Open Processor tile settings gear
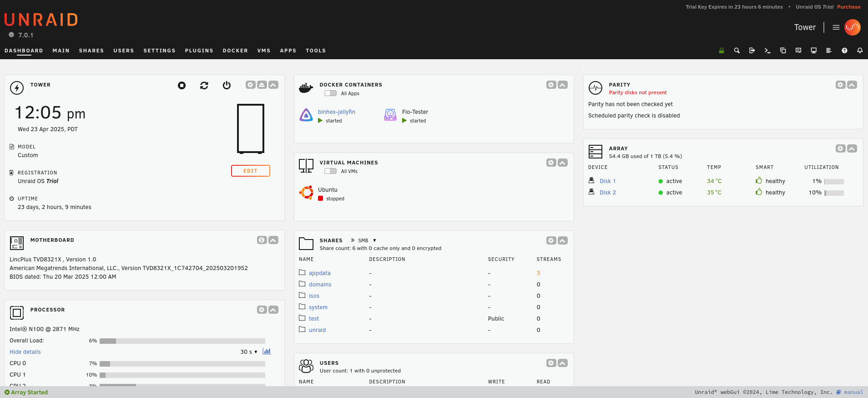 [x=262, y=310]
